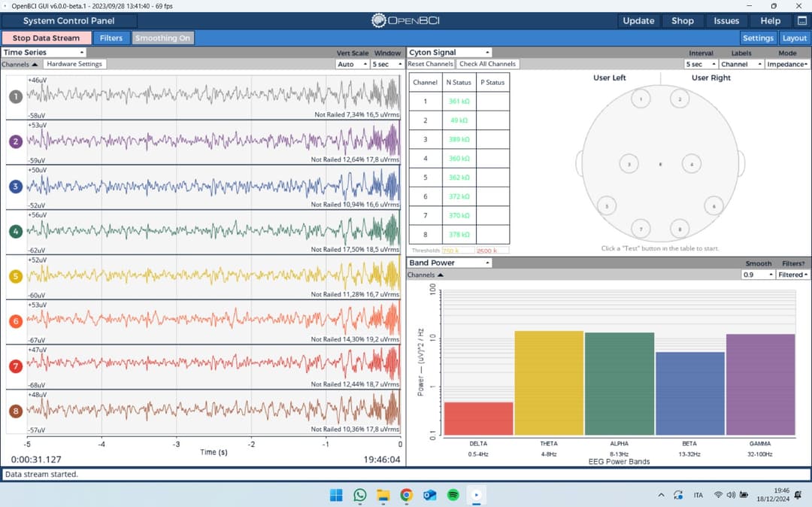812x507 pixels.
Task: Toggle the Smoothing On button
Action: [162, 38]
